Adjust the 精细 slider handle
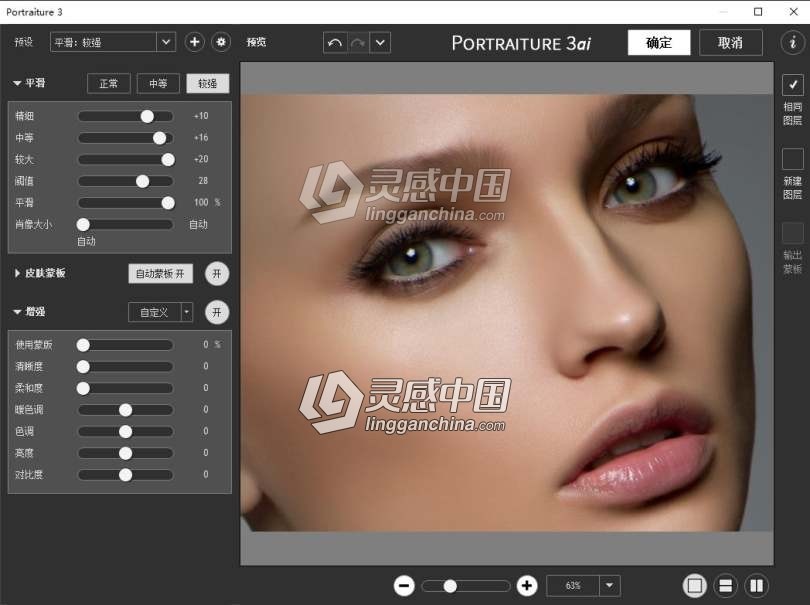Viewport: 810px width, 605px height. coord(147,116)
